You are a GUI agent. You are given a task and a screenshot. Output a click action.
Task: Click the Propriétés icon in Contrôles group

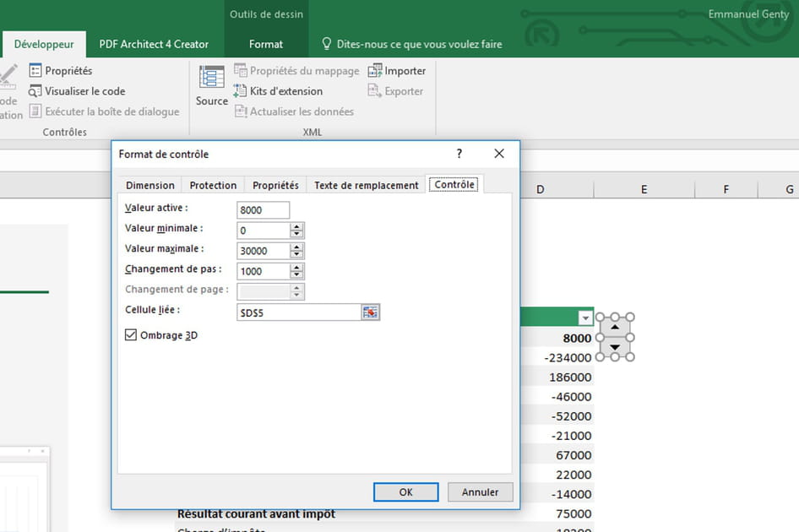click(x=35, y=71)
